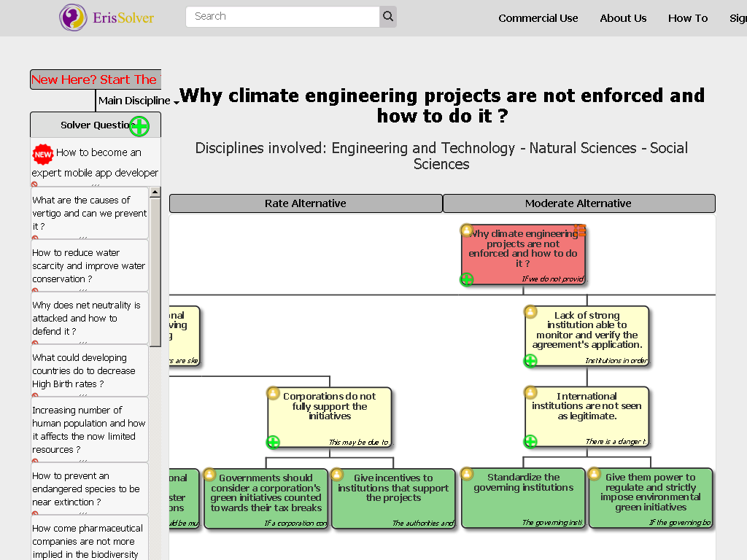Click green plus on International institutions node
Image resolution: width=747 pixels, height=560 pixels.
tap(530, 441)
